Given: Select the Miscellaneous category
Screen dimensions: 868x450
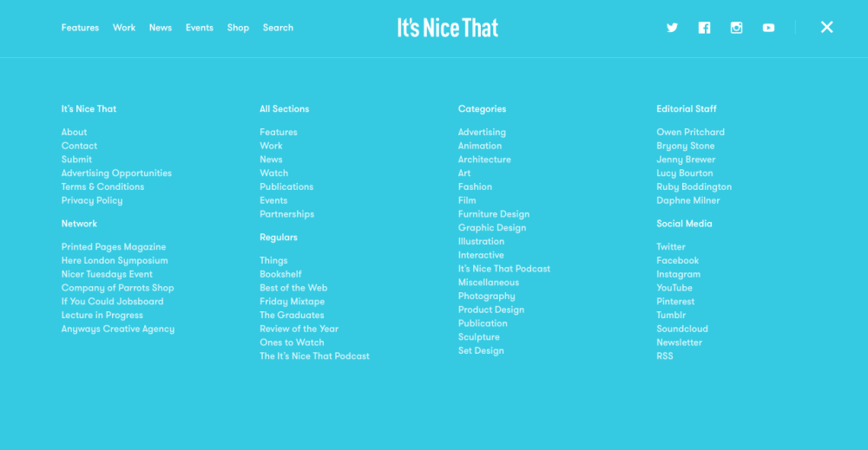Looking at the screenshot, I should click(x=488, y=283).
